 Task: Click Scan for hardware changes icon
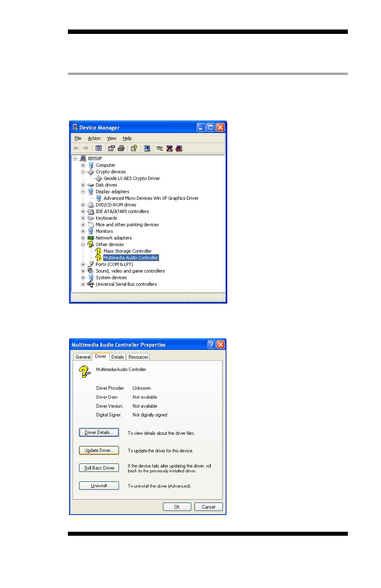[x=147, y=148]
